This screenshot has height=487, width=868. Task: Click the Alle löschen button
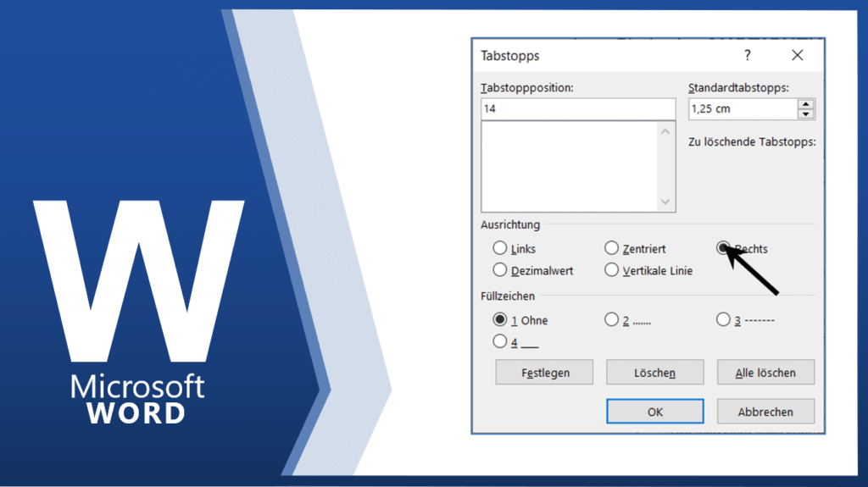[x=765, y=373]
